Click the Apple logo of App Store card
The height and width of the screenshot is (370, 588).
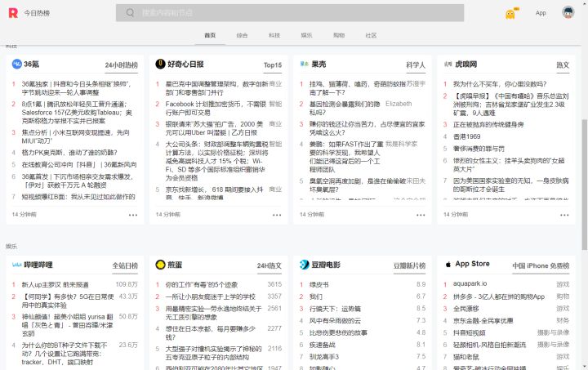click(x=448, y=265)
